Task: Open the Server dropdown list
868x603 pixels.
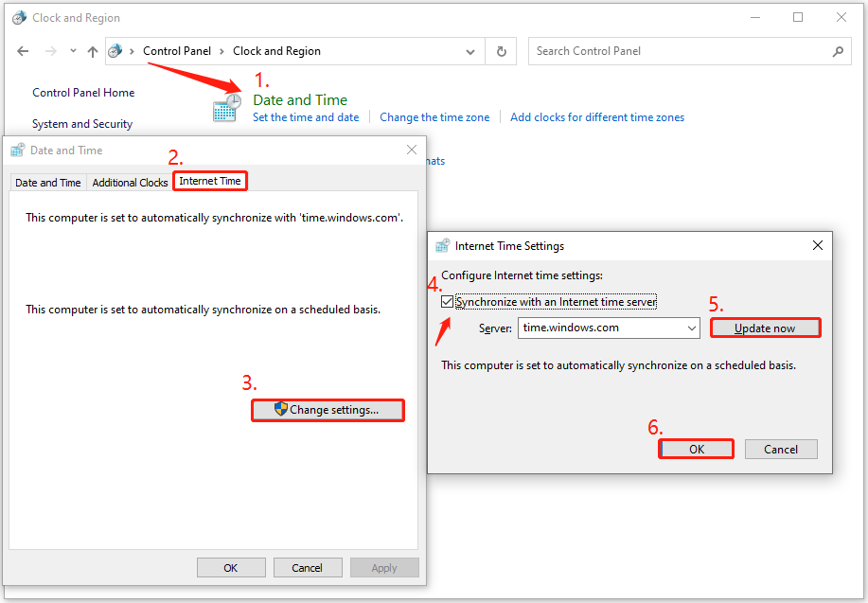Action: click(691, 328)
